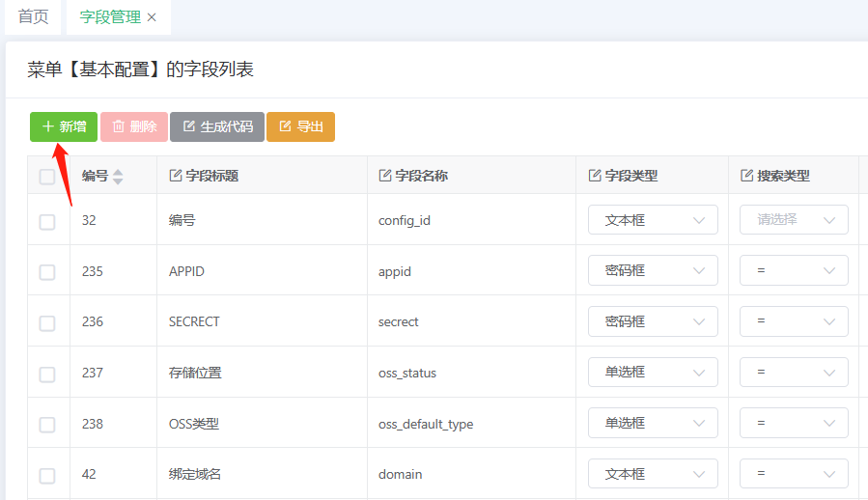The width and height of the screenshot is (868, 500).
Task: Check the checkbox for row 235 APPID
Action: [47, 272]
